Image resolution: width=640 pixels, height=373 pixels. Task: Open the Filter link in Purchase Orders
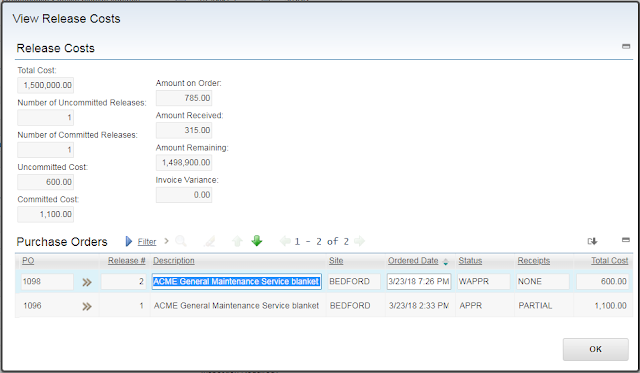(x=147, y=242)
